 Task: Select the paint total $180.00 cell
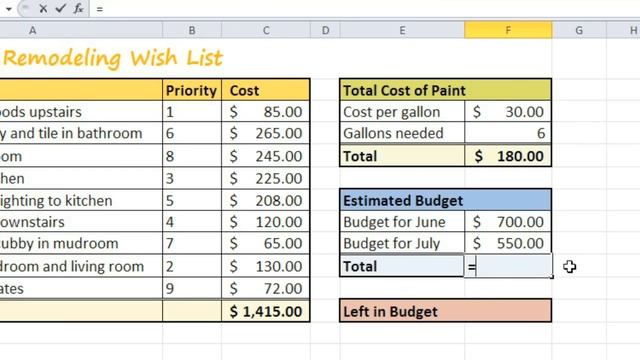pyautogui.click(x=508, y=156)
